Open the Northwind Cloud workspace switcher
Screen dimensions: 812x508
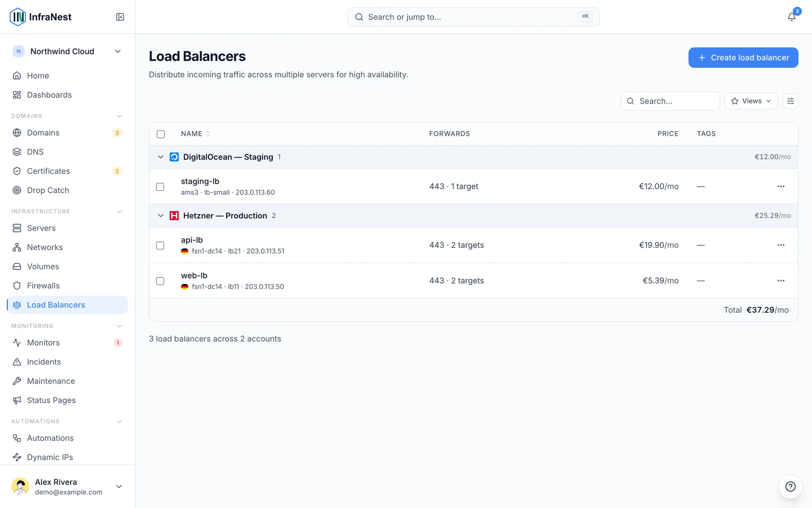(x=67, y=52)
